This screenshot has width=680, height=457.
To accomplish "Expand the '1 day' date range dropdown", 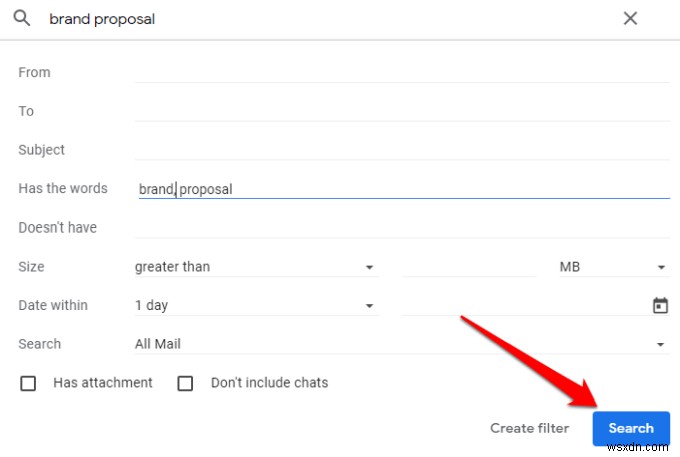I will [257, 305].
